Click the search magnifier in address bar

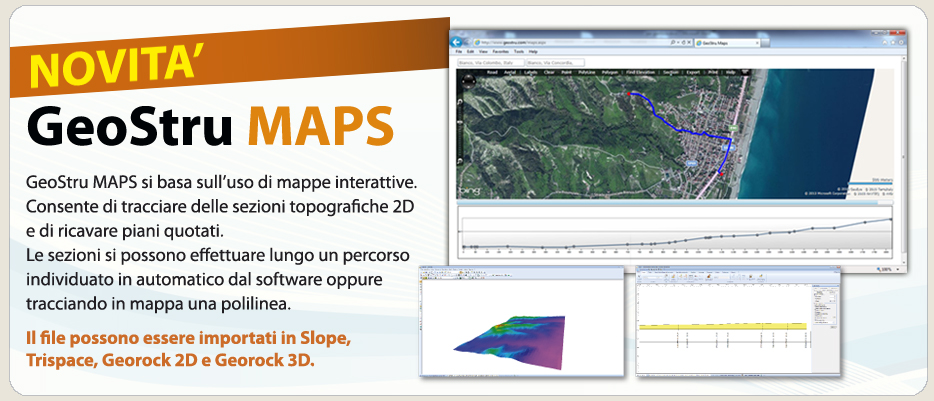point(673,42)
